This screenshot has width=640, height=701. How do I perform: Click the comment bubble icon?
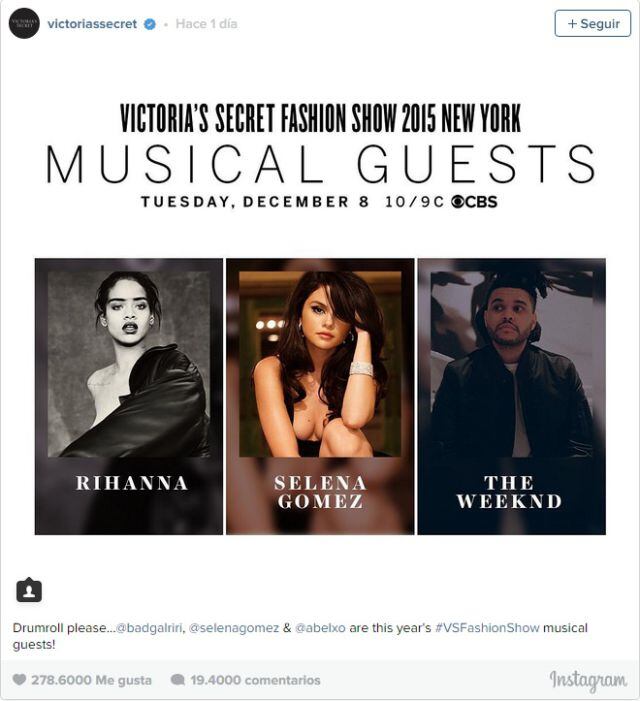[177, 680]
